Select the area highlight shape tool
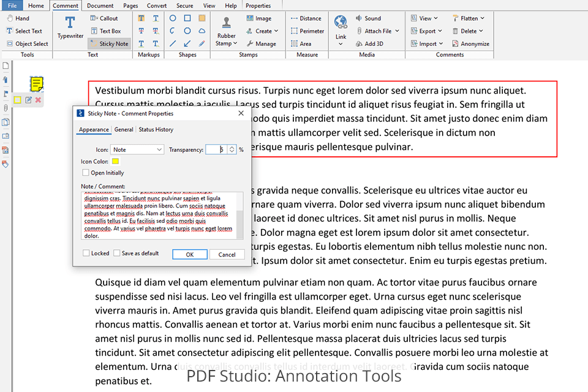 coord(202,18)
